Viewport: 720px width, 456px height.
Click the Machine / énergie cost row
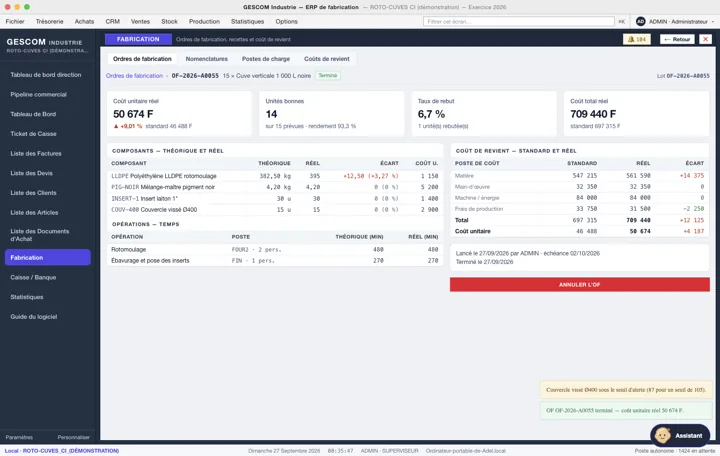[x=579, y=198]
